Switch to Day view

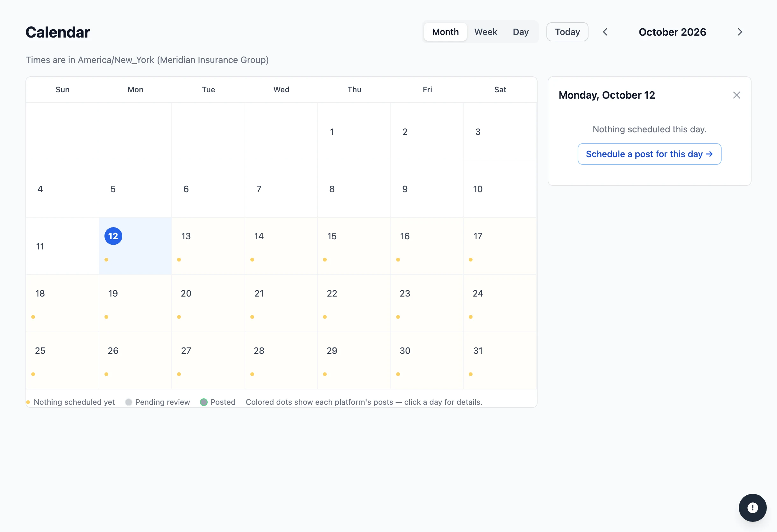tap(521, 32)
